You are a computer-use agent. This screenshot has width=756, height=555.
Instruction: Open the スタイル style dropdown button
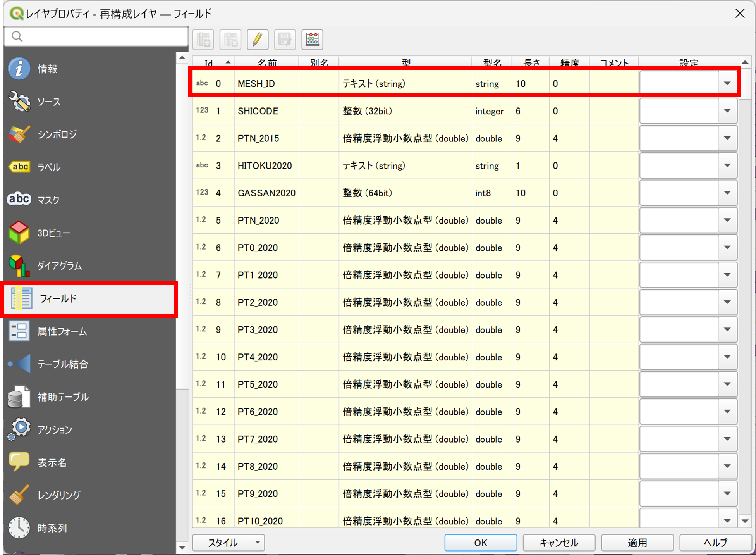tap(229, 543)
